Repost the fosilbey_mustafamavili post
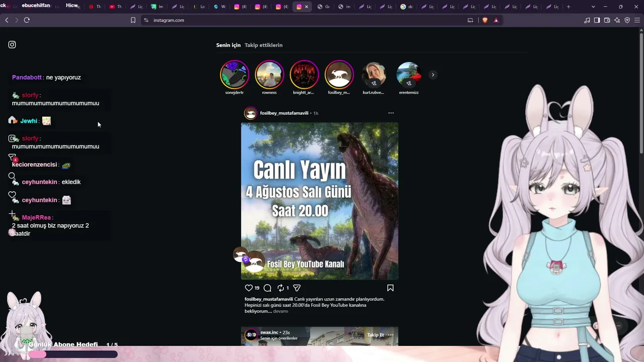The width and height of the screenshot is (644, 362). coord(281,288)
